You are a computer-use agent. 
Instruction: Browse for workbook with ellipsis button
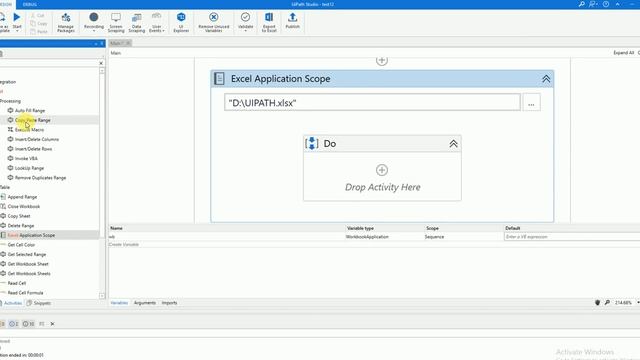click(531, 103)
